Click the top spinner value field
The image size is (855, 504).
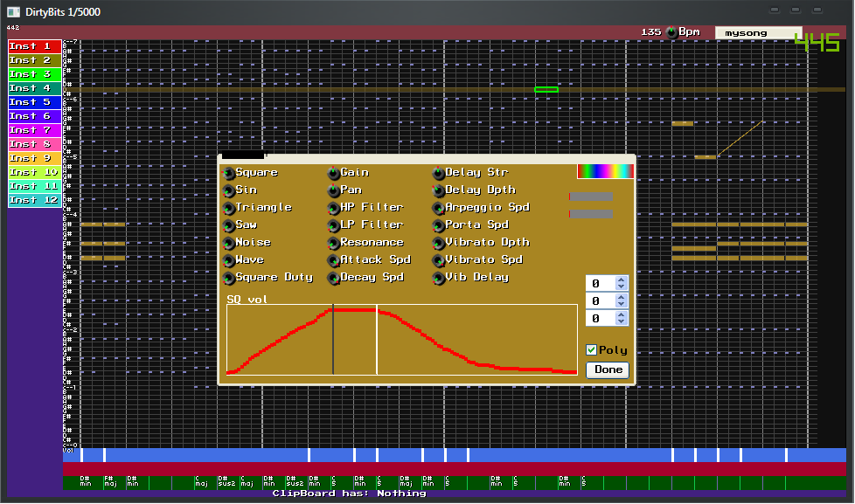601,283
